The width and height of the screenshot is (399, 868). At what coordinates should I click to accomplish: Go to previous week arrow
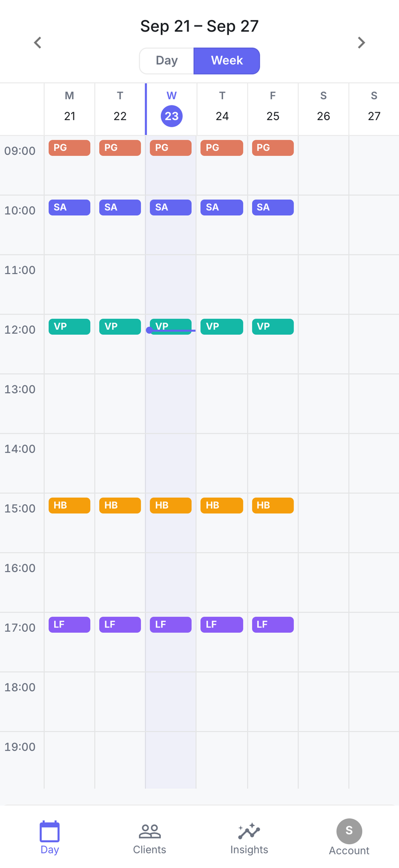pos(38,42)
